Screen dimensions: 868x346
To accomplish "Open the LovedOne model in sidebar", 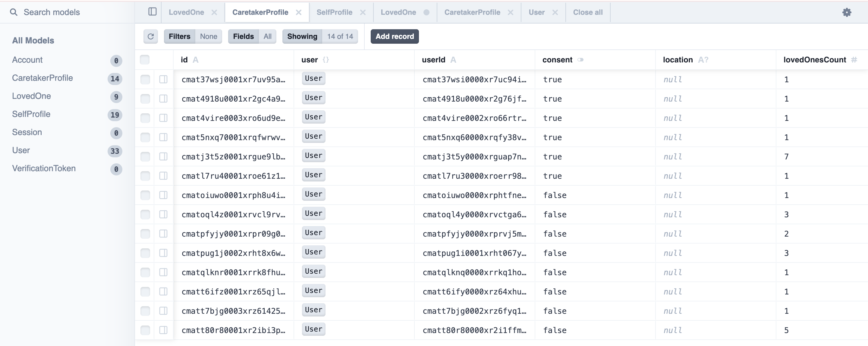I will (31, 96).
